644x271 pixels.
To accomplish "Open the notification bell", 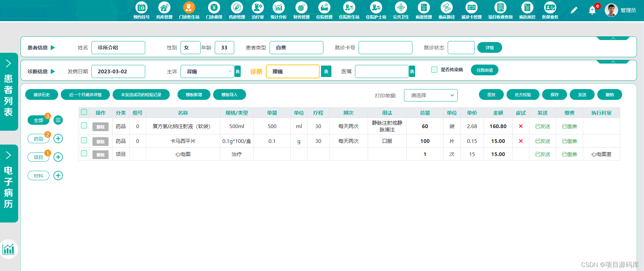I will [x=592, y=10].
